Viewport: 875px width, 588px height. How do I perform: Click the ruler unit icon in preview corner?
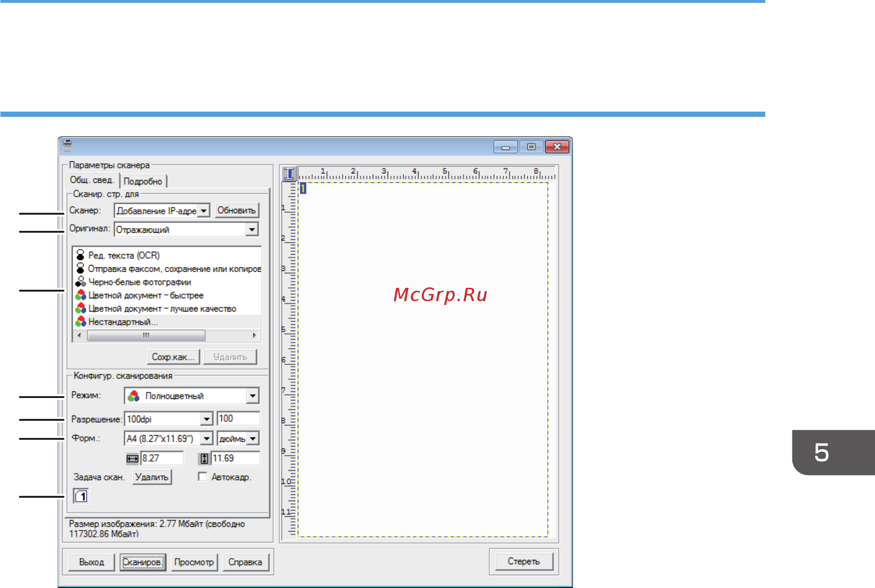click(289, 173)
